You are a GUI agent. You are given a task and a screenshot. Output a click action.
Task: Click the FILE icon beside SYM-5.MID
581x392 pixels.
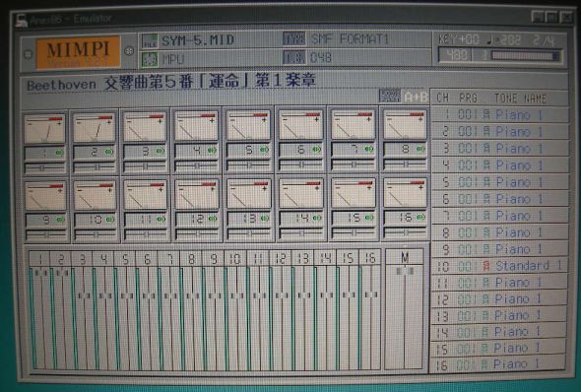150,40
